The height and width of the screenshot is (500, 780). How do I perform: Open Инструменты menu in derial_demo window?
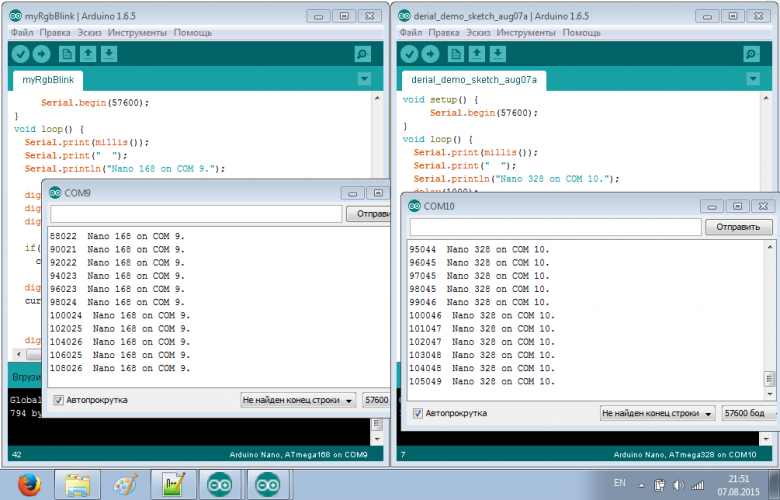(526, 33)
